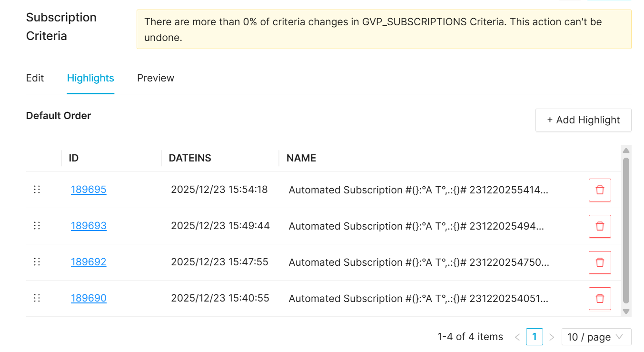
Task: Select drag handle for row 189692
Action: tap(37, 262)
